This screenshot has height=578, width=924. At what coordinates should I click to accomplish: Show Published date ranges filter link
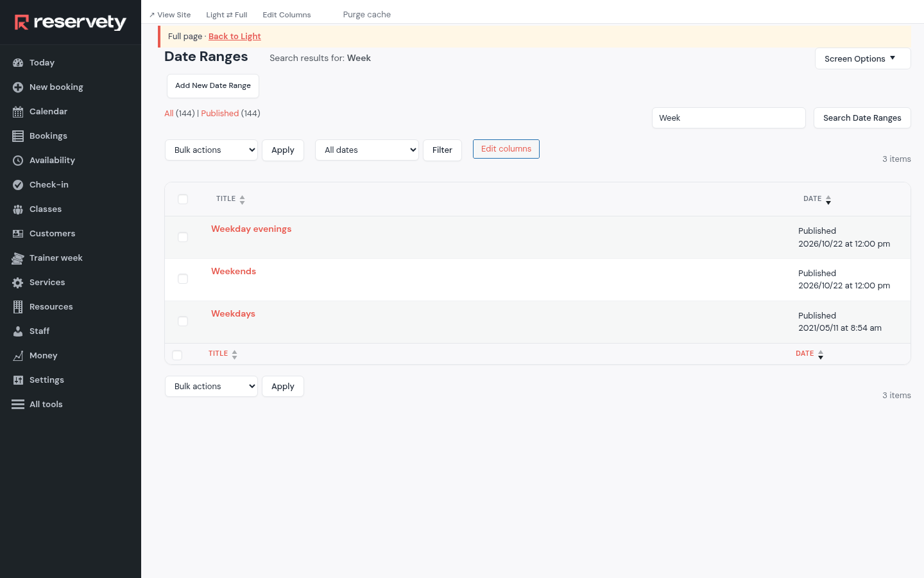[220, 114]
